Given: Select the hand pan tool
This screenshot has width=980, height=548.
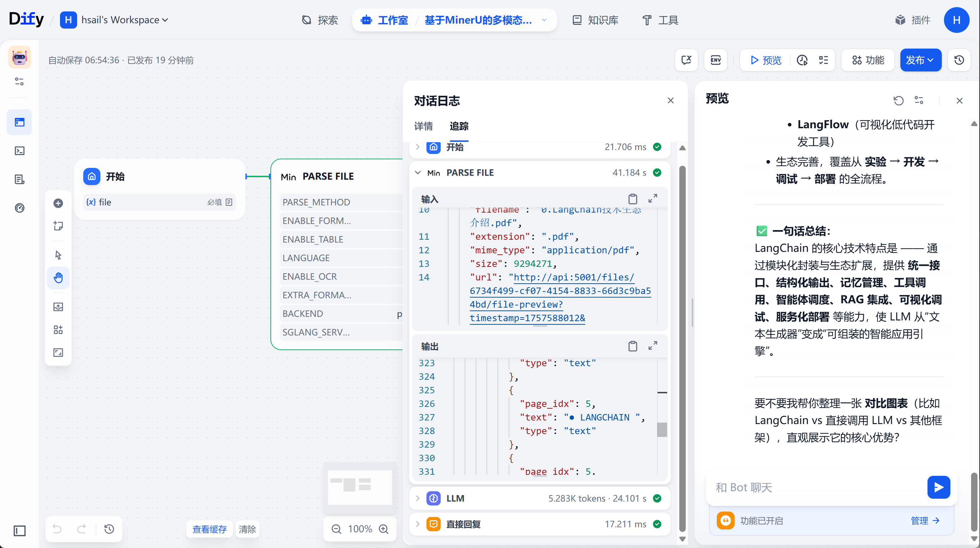Looking at the screenshot, I should (x=58, y=278).
